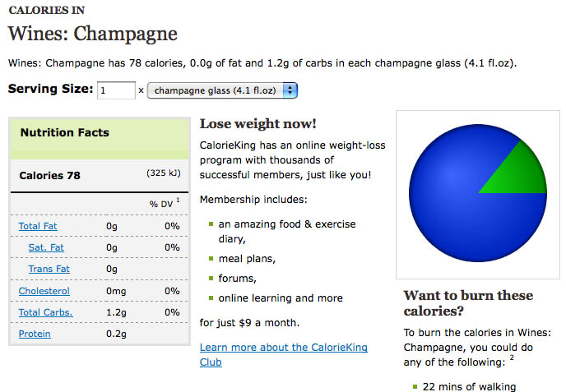Open the Total Fat link
566x392 pixels.
click(x=38, y=226)
